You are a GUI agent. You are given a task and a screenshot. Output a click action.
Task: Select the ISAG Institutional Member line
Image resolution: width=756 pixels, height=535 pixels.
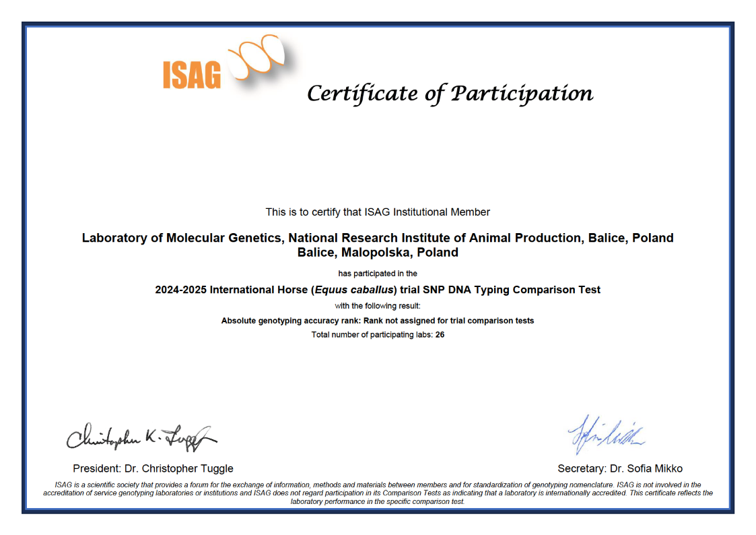pos(378,212)
